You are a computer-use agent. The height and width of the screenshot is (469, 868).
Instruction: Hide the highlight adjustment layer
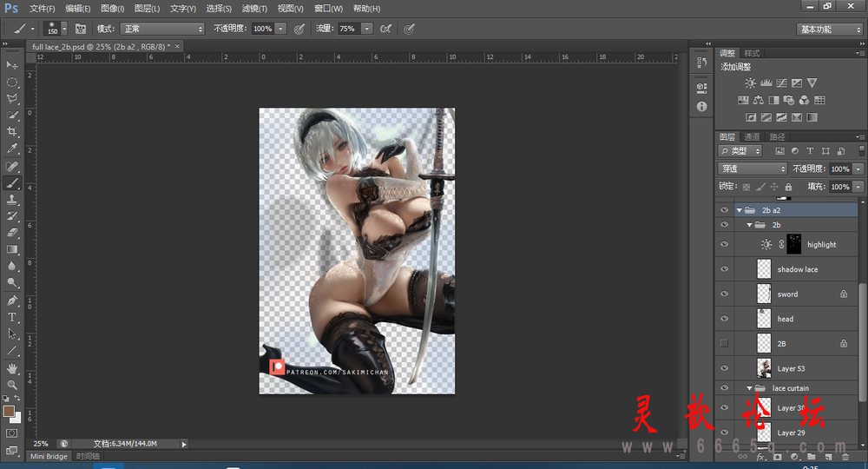[x=724, y=244]
